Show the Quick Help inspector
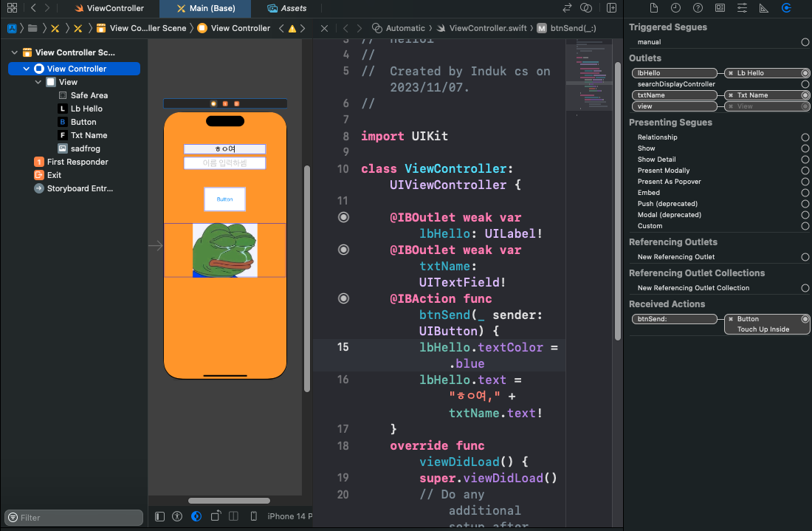The image size is (812, 531). coord(698,8)
